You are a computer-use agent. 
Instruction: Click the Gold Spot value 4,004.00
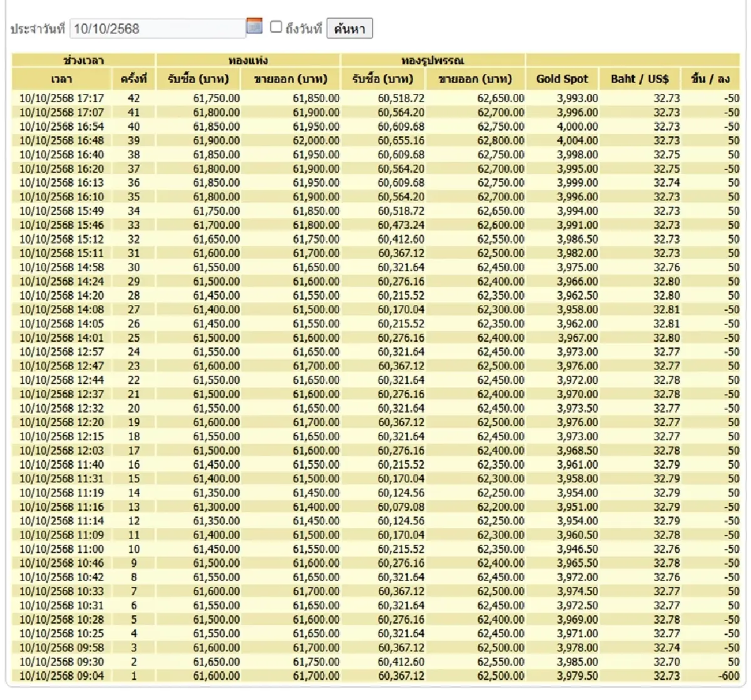coord(577,141)
